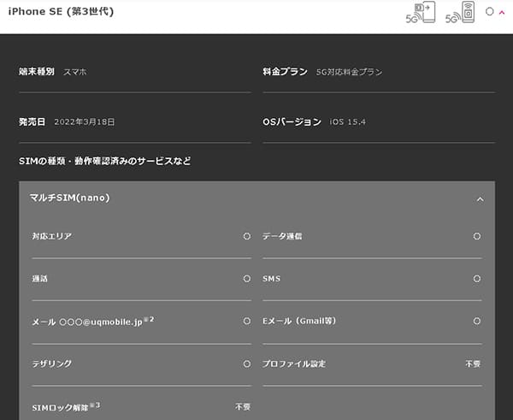The height and width of the screenshot is (420, 513).
Task: Collapse the マルチSIM(nano) section
Action: (480, 199)
